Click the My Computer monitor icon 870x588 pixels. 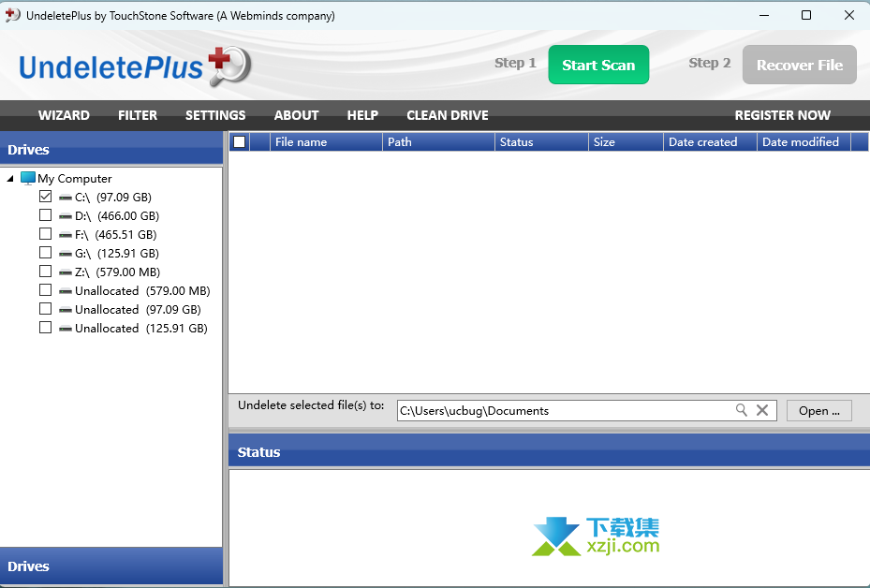pos(28,178)
